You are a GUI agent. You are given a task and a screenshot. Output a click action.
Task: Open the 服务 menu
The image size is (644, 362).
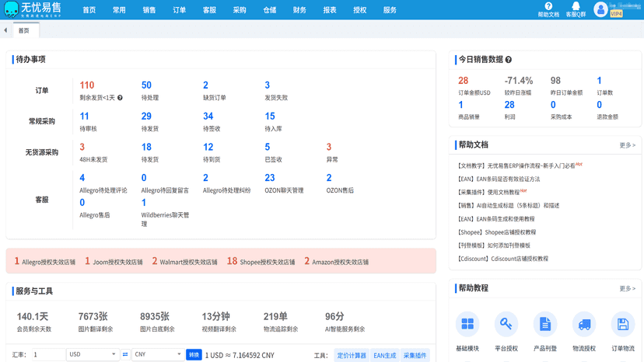coord(390,10)
